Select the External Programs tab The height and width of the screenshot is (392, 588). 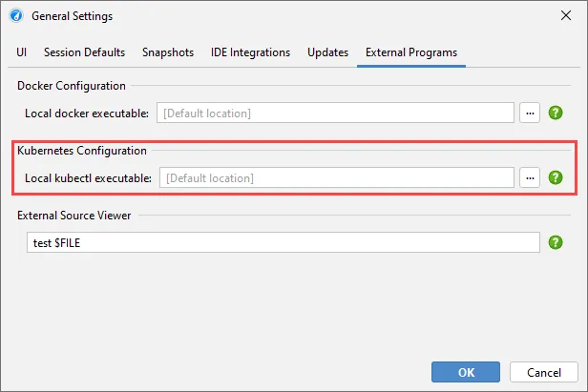411,52
